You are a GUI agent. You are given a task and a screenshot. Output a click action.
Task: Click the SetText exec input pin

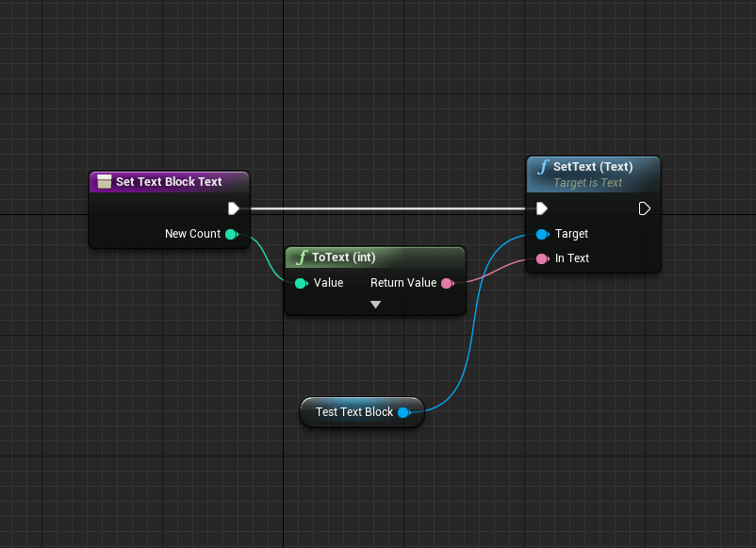(542, 208)
